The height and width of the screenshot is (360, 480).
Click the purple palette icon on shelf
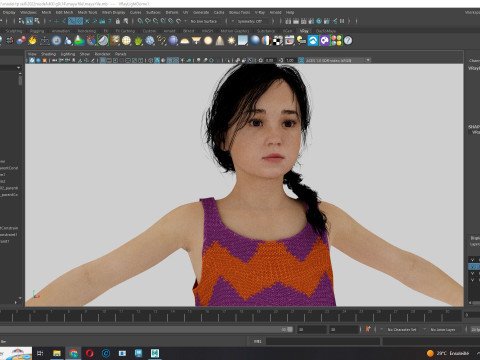325,41
